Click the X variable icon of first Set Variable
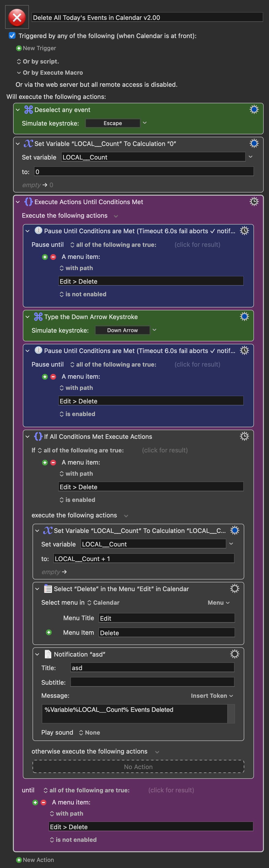This screenshot has width=269, height=868. point(28,144)
